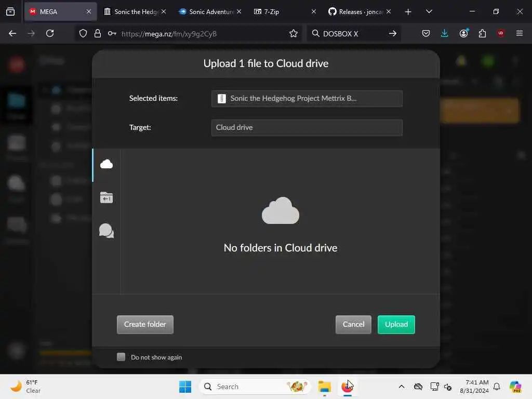This screenshot has width=532, height=399.
Task: Cancel the upload dialog
Action: tap(353, 324)
